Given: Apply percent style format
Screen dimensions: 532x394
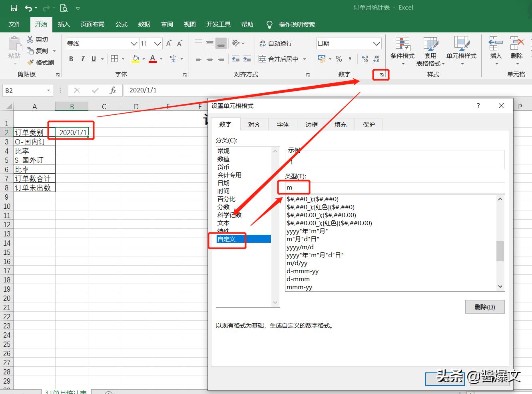Looking at the screenshot, I should coord(339,59).
